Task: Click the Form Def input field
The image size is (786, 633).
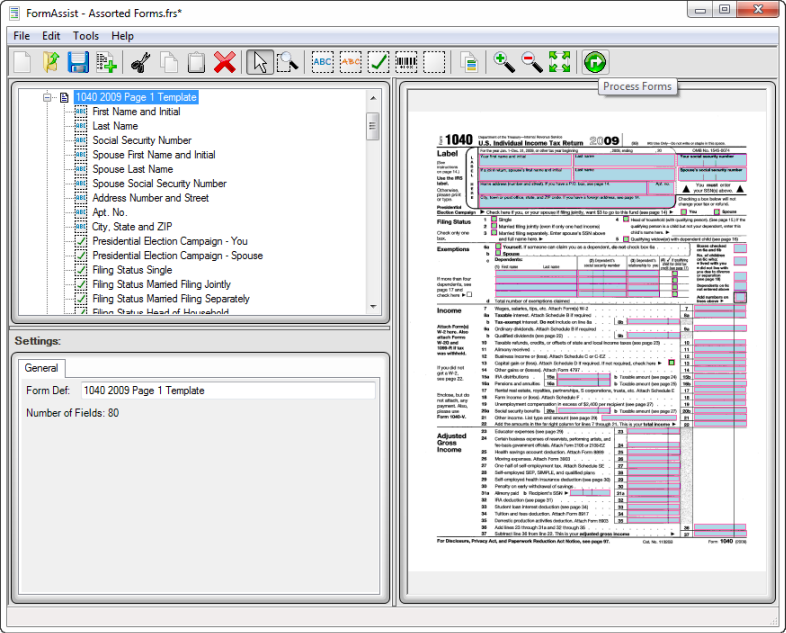Action: [x=228, y=391]
